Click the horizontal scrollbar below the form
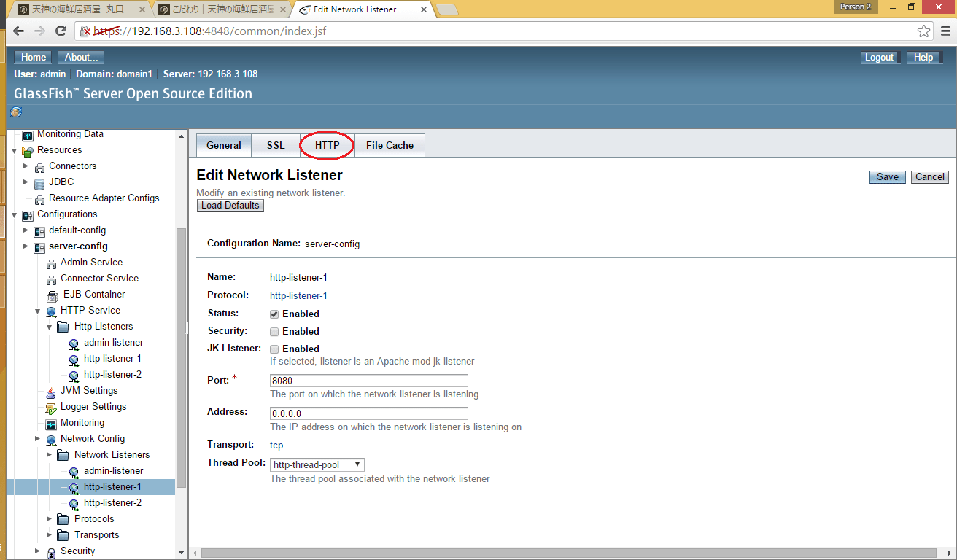Viewport: 957px width, 560px height. click(569, 553)
